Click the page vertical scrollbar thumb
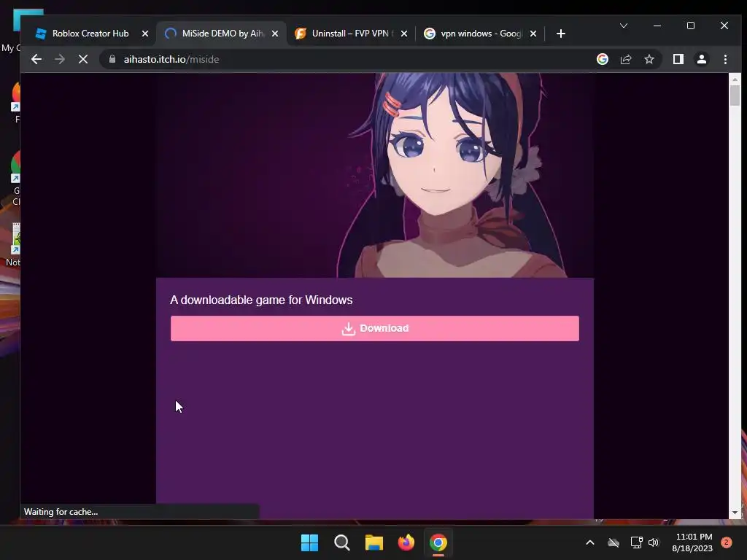 735,96
